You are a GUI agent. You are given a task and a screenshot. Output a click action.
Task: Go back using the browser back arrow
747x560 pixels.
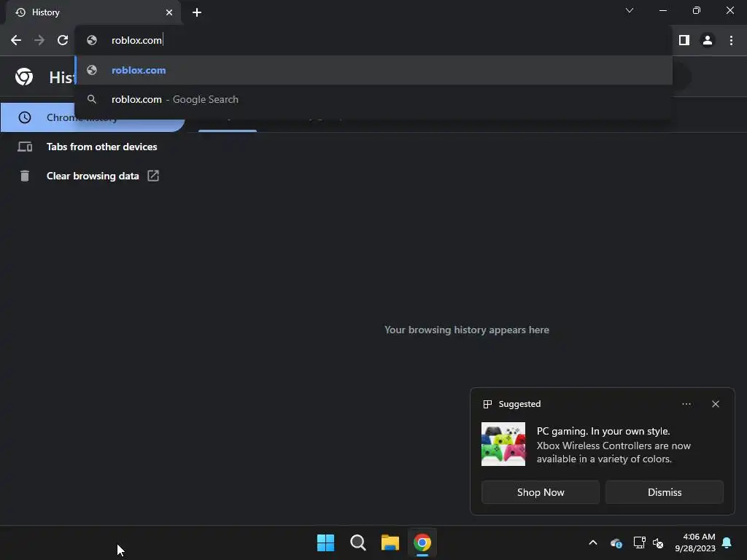click(16, 41)
